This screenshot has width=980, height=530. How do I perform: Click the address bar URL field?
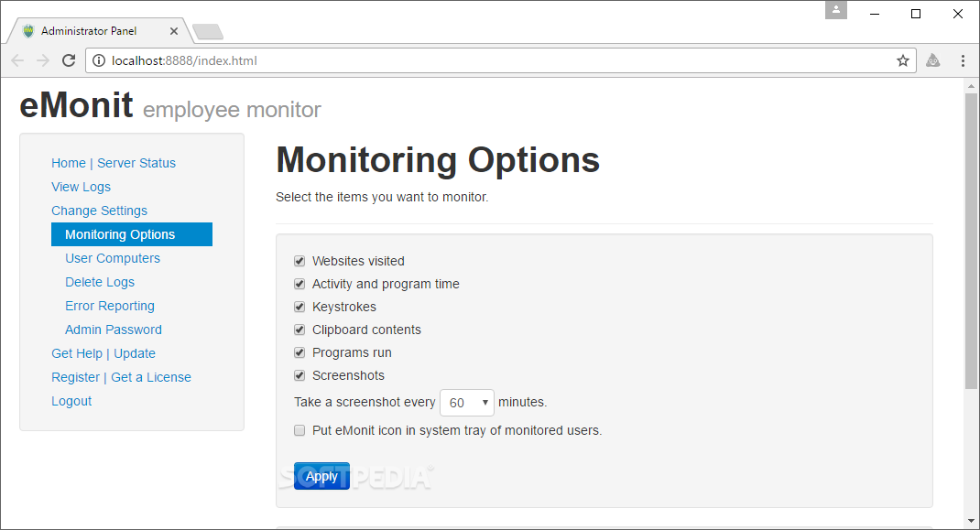tap(495, 61)
